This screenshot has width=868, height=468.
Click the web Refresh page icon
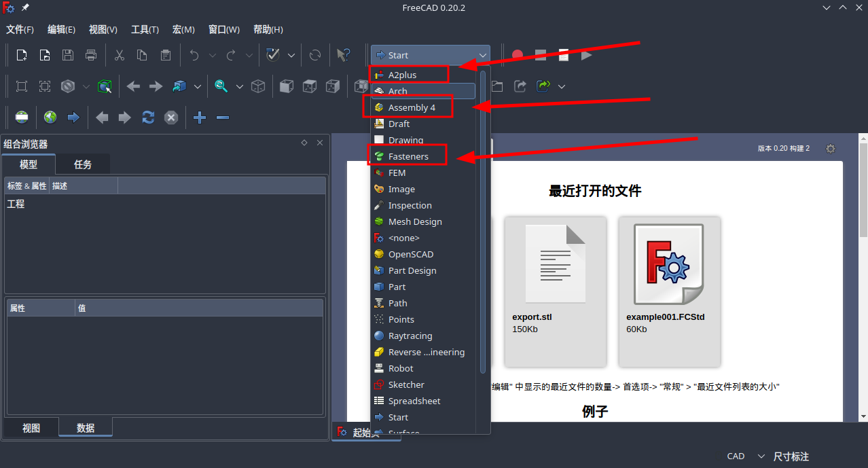click(148, 118)
